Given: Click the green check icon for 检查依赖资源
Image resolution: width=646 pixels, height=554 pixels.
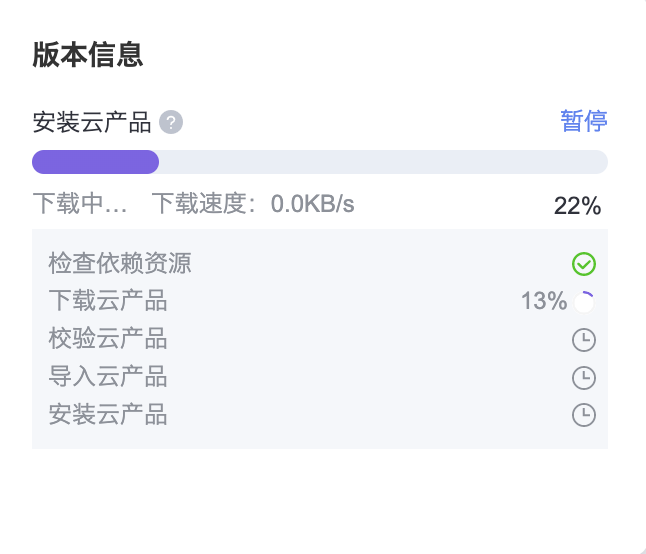Looking at the screenshot, I should 584,264.
